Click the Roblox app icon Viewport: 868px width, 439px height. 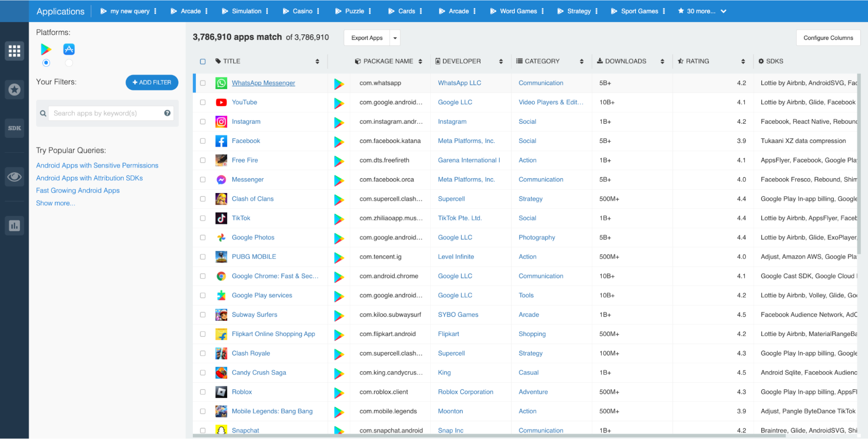click(221, 392)
